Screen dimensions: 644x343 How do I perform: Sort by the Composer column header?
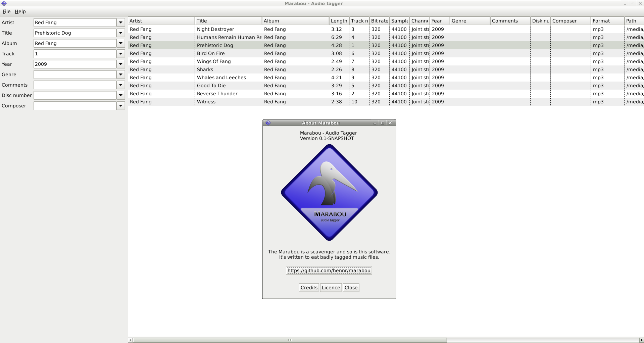(571, 21)
